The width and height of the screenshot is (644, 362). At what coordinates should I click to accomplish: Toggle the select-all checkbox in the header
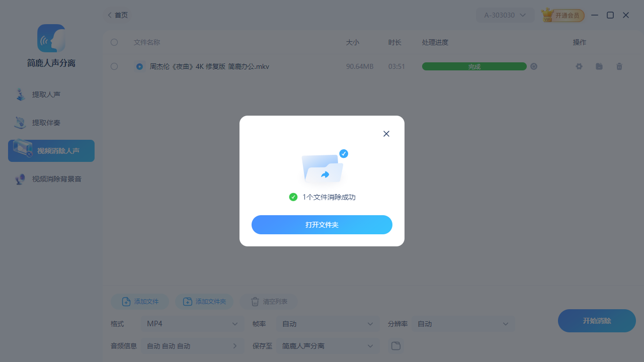tap(114, 42)
